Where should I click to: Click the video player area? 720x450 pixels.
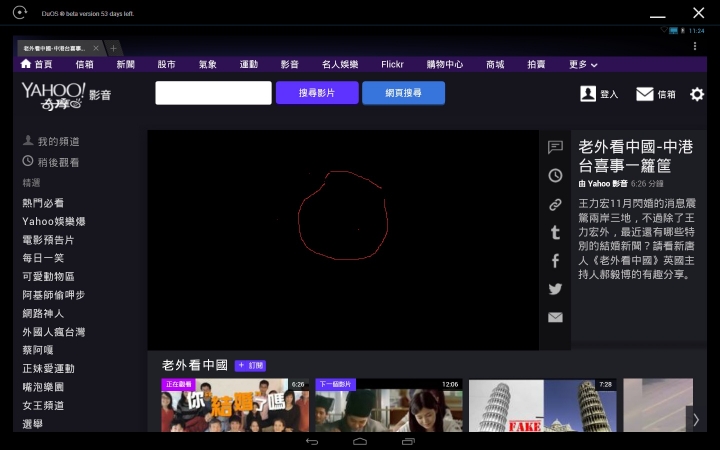pos(343,240)
